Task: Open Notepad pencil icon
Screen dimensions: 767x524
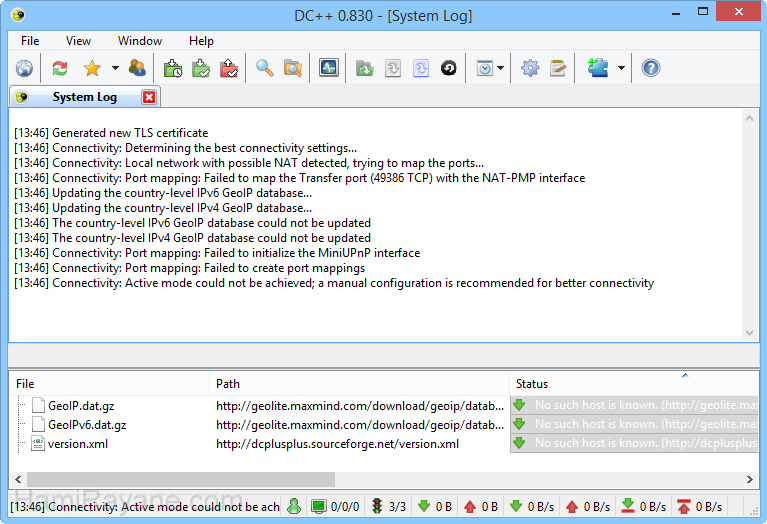Action: click(558, 68)
